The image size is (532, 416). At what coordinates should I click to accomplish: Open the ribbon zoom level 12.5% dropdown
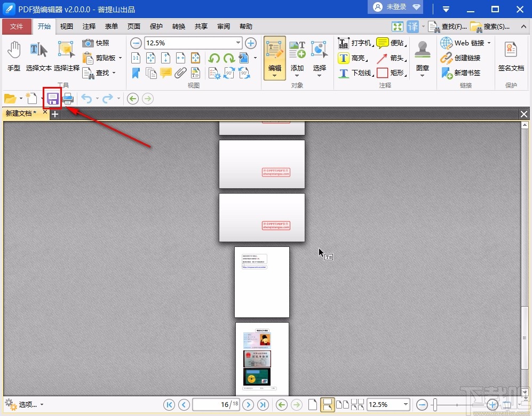click(238, 43)
